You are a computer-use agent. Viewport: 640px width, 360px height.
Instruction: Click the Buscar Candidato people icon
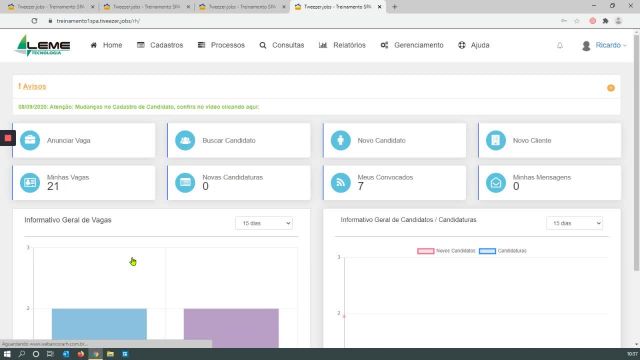point(185,140)
